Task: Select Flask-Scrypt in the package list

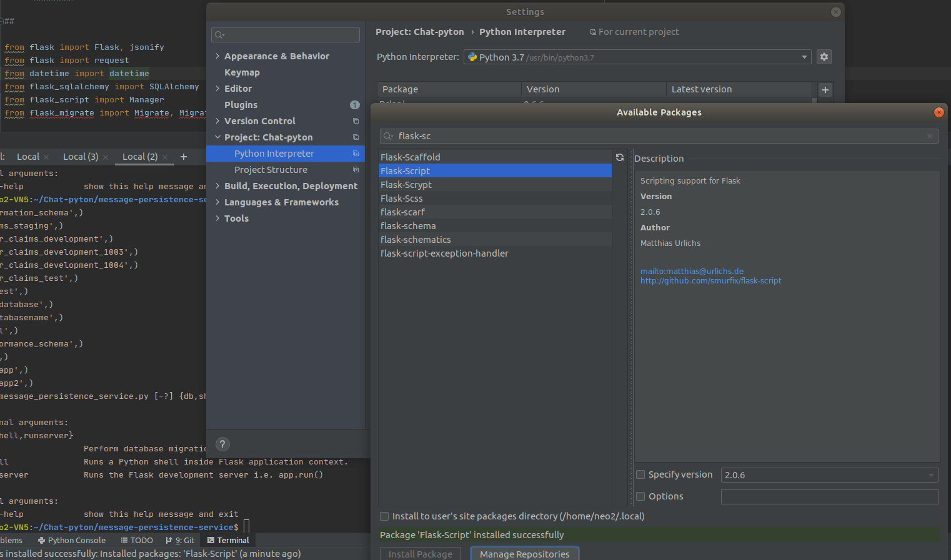Action: [x=406, y=185]
